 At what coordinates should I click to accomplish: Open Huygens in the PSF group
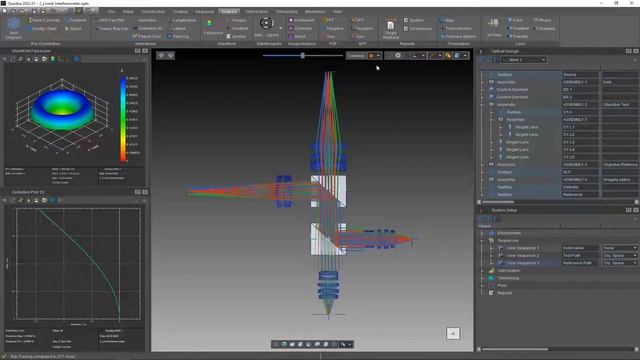pyautogui.click(x=333, y=29)
